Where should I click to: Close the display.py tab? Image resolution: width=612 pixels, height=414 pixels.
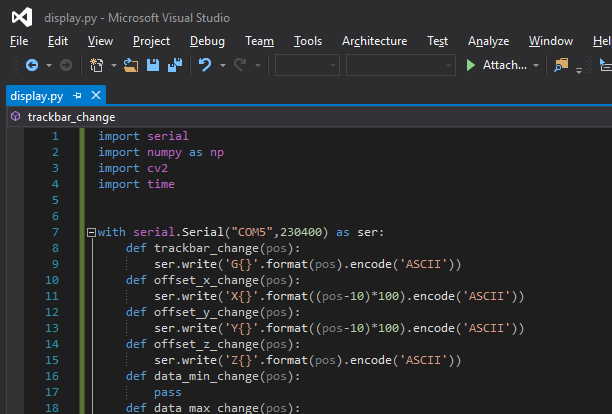click(x=96, y=95)
